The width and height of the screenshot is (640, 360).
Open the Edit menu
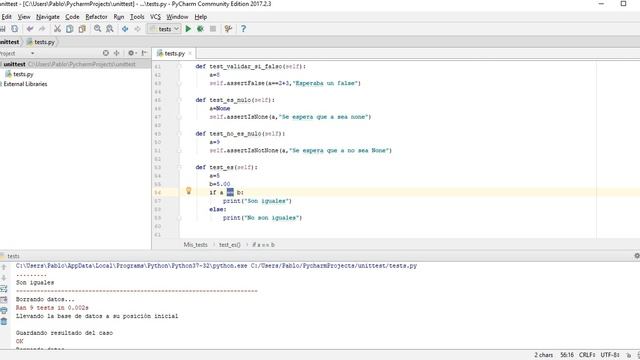(7, 17)
